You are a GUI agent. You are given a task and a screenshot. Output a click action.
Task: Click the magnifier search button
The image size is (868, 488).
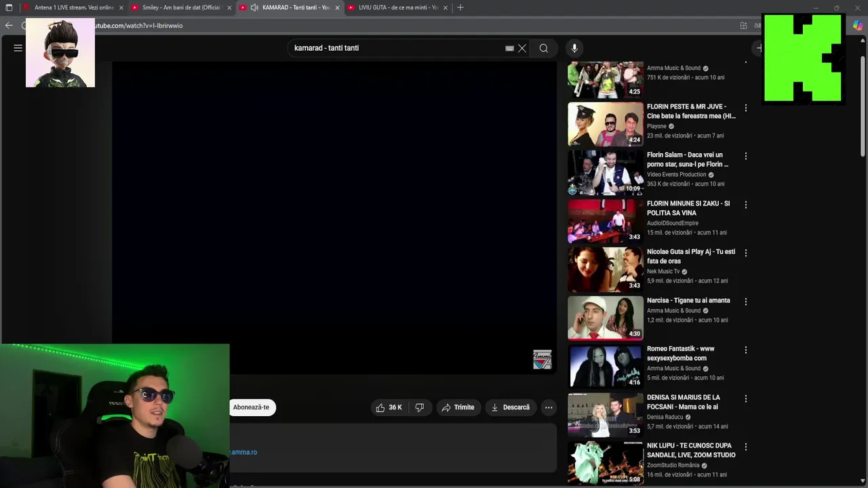tap(544, 48)
